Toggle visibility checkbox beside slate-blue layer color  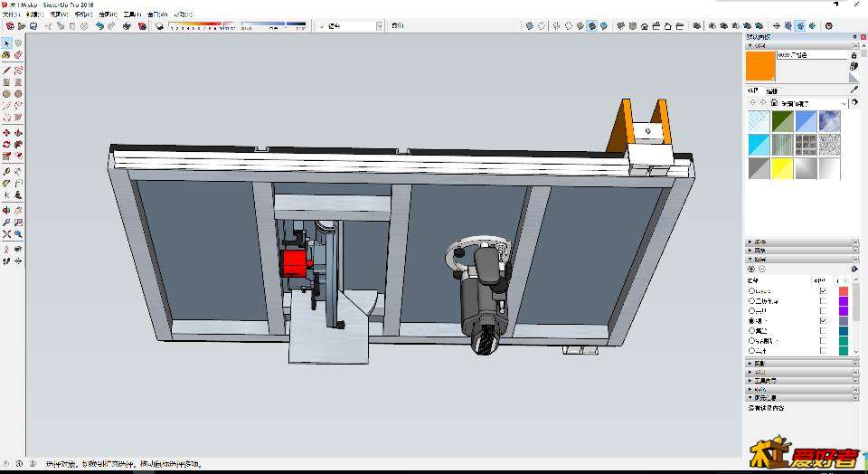click(x=824, y=320)
